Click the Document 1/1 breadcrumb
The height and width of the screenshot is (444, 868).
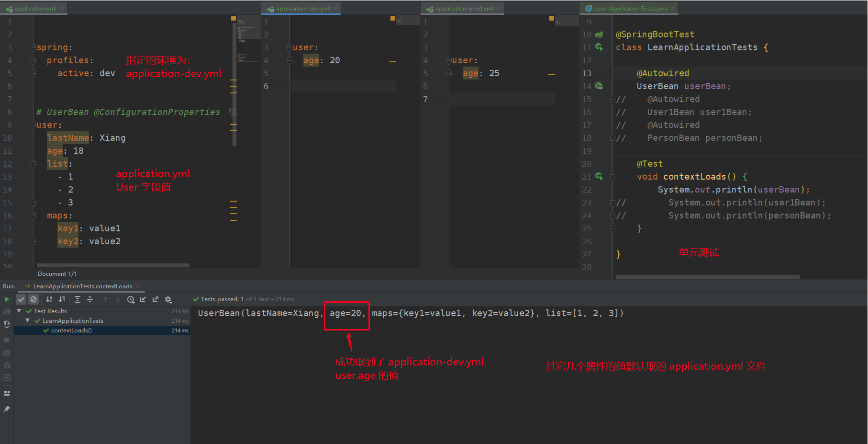pyautogui.click(x=57, y=274)
